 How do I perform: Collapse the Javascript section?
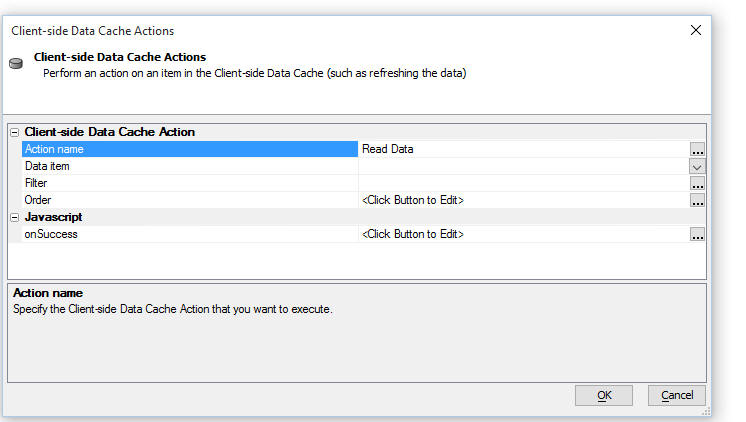click(x=15, y=217)
